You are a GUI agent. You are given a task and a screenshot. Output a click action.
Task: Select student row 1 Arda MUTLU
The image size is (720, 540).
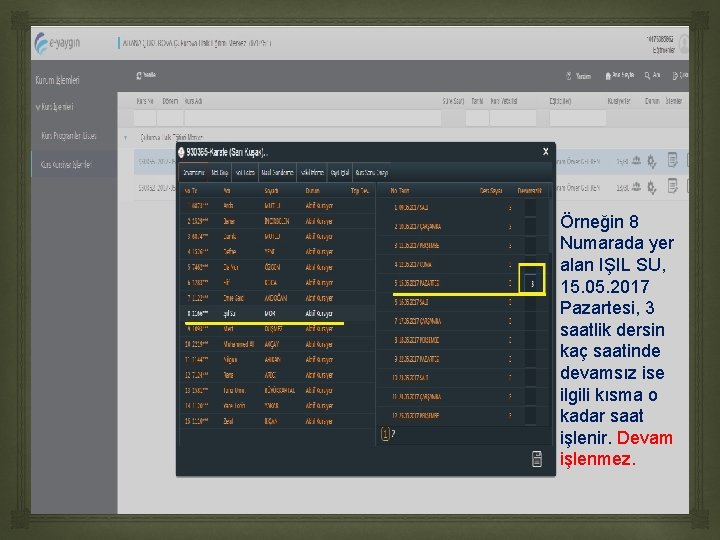click(x=278, y=206)
